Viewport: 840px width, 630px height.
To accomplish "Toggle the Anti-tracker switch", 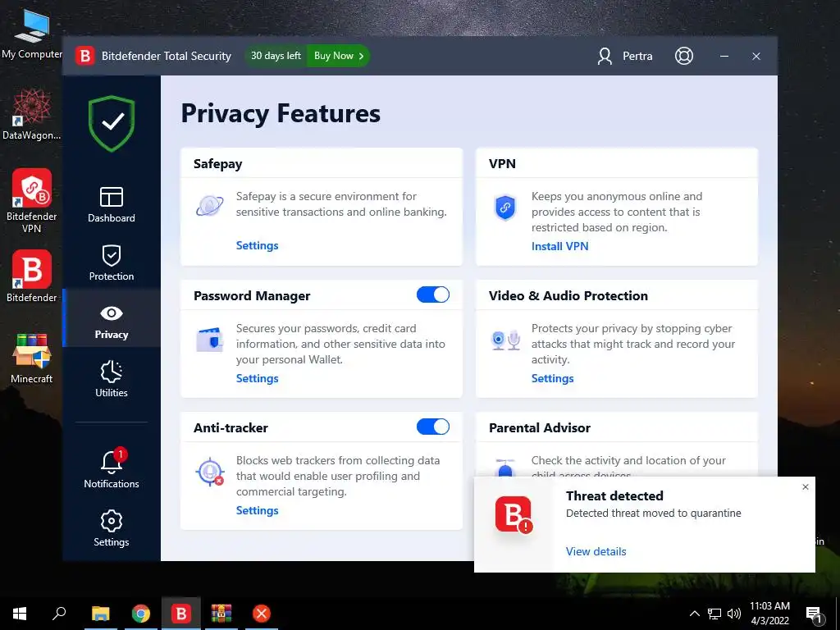I will tap(433, 427).
